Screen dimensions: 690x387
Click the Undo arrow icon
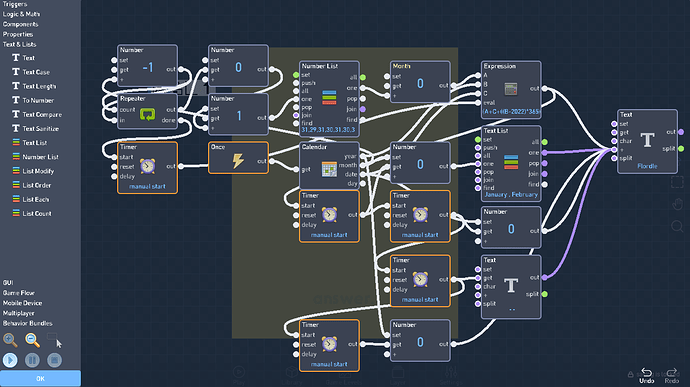(646, 372)
